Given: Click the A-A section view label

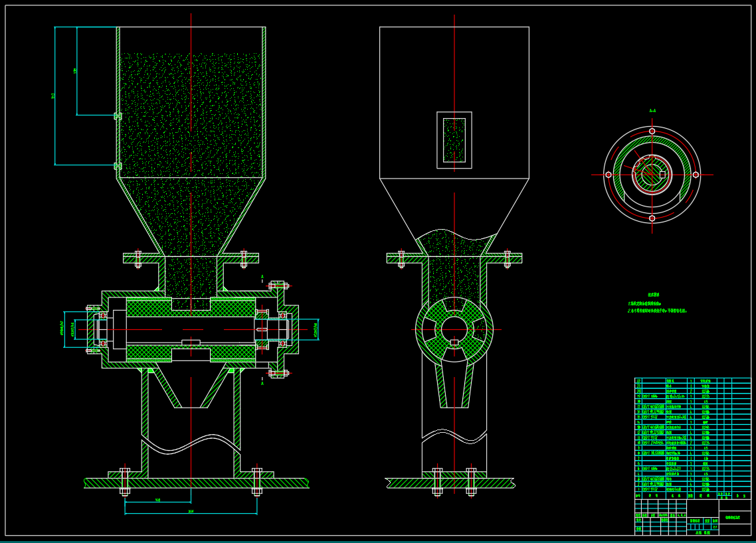Looking at the screenshot, I should point(652,111).
